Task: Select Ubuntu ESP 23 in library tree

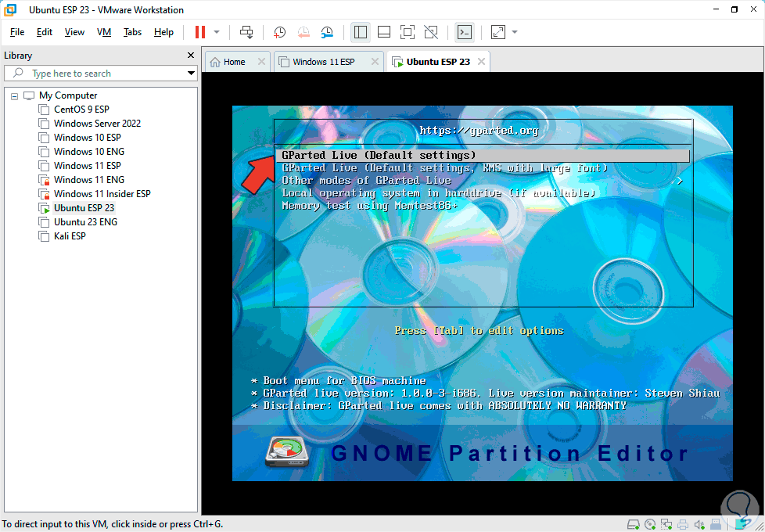Action: (x=84, y=208)
